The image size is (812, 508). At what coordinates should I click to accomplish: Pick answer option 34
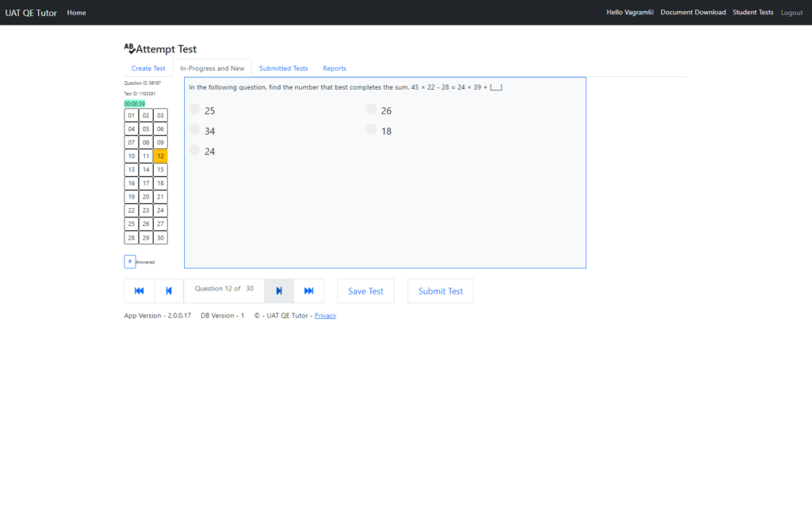tap(195, 130)
